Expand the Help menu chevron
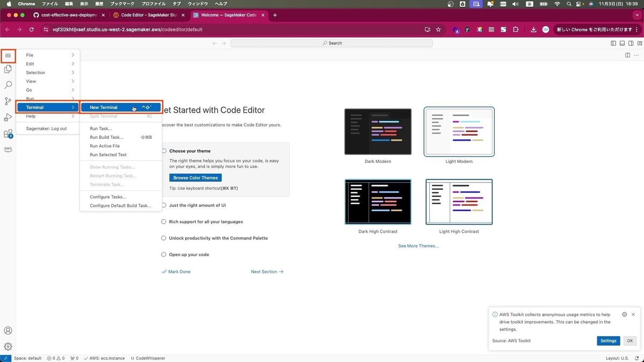Viewport: 644px width, 362px height. (x=73, y=116)
